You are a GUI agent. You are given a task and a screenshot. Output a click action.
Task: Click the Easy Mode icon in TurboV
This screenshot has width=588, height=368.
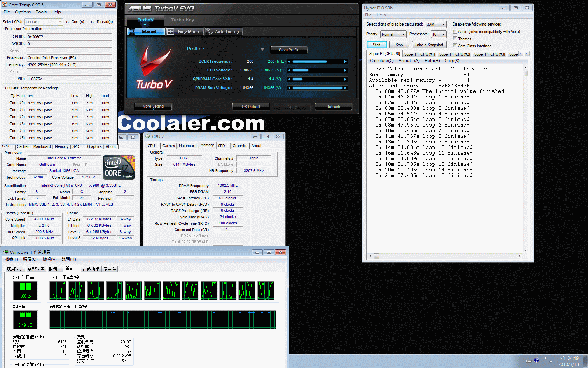170,32
